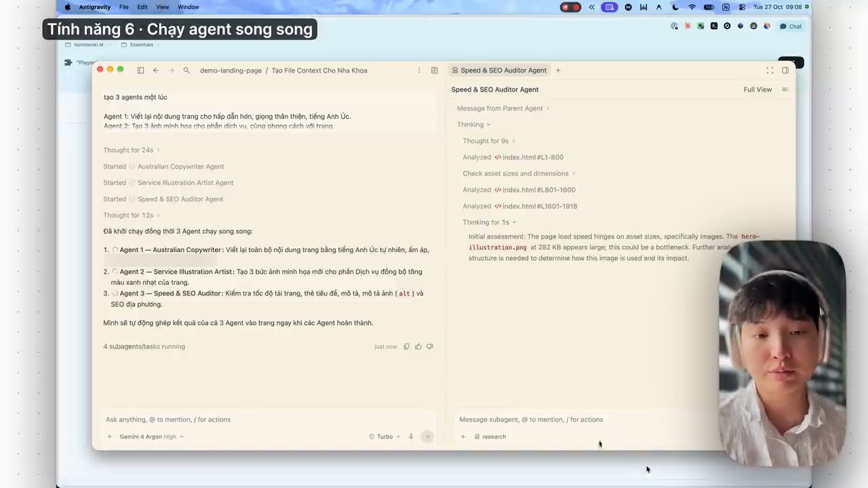Enter fullscreen with the expand corners icon
Image resolution: width=868 pixels, height=488 pixels.
tap(770, 70)
